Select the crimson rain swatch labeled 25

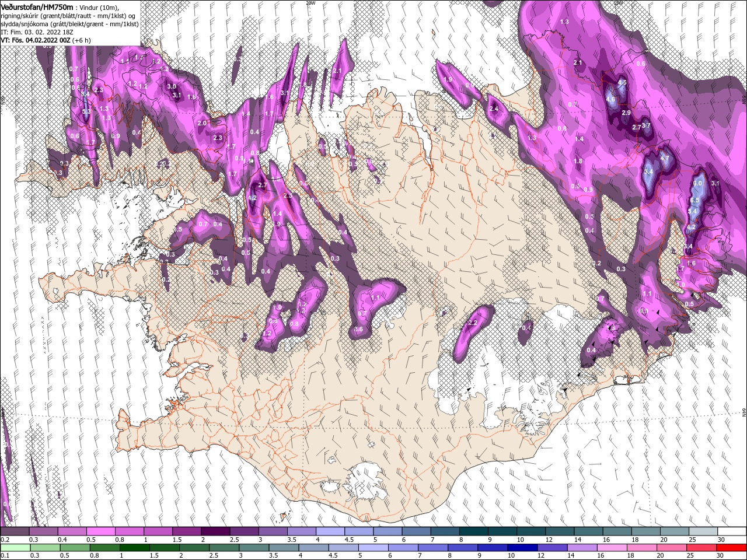click(x=701, y=547)
